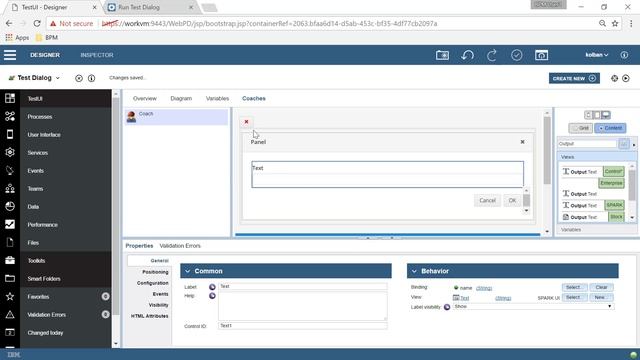The height and width of the screenshot is (360, 640).
Task: Open the hamburger main menu
Action: click(10, 55)
